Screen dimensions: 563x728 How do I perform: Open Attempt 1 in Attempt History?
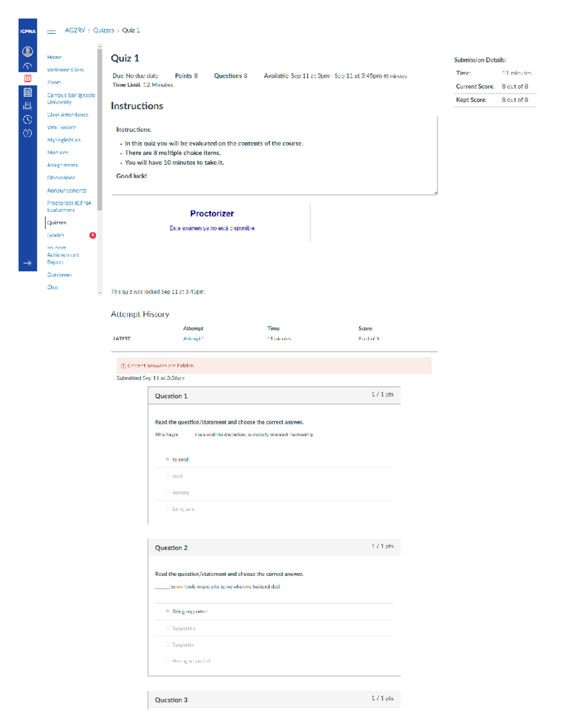click(x=194, y=338)
